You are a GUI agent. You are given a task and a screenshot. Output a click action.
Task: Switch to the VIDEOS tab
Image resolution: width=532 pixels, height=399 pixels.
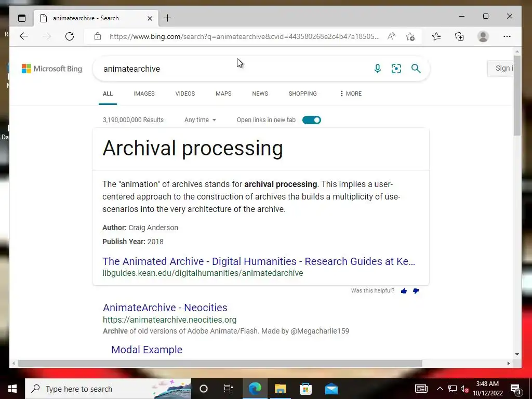185,94
